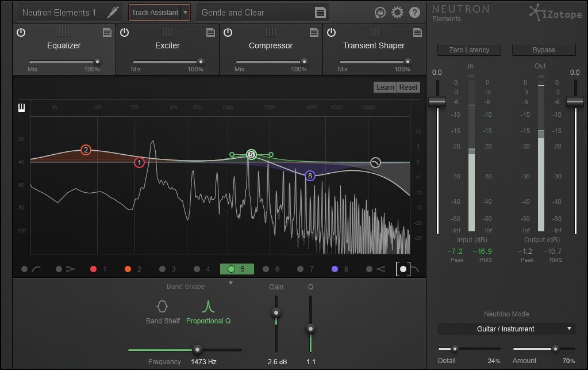Viewport: 588px width, 370px height.
Task: Select EQ node 8 on the curve
Action: coord(310,176)
